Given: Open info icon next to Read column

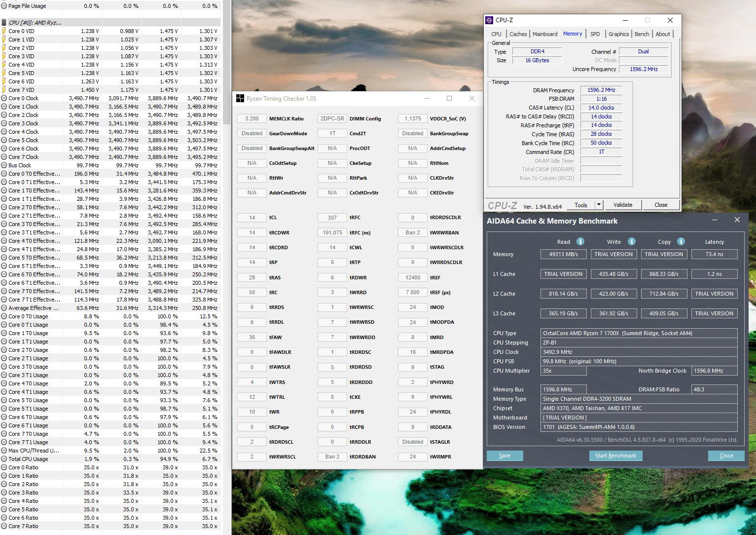Looking at the screenshot, I should coord(580,241).
